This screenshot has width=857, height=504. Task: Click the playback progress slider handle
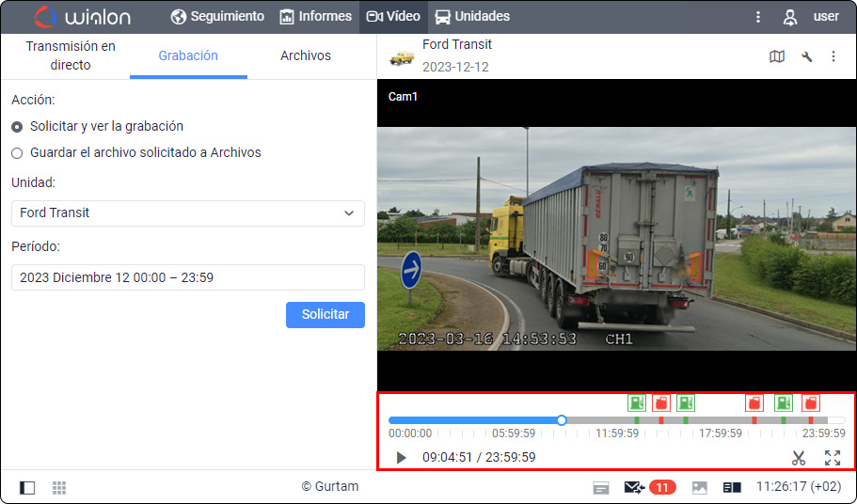coord(562,420)
